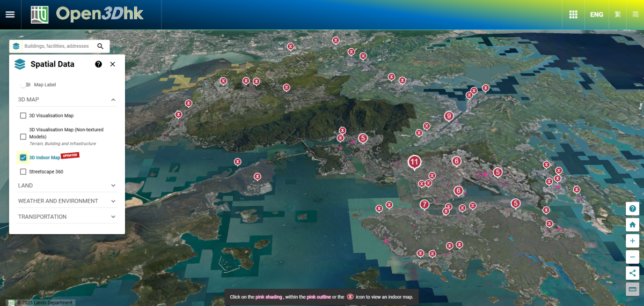This screenshot has width=644, height=306.
Task: Uncheck the 3D Indoor Map checkbox
Action: click(x=23, y=158)
